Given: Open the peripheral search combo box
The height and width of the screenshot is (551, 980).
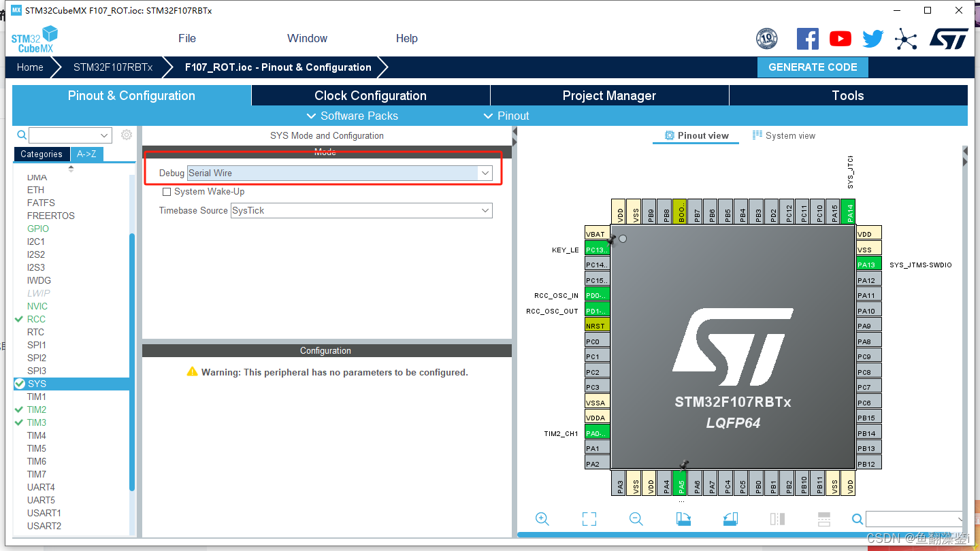Looking at the screenshot, I should click(x=70, y=135).
